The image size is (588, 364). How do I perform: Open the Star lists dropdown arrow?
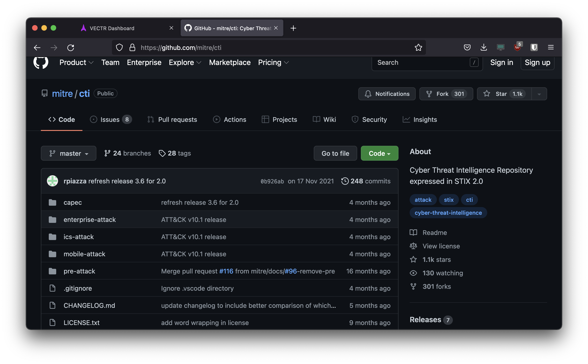pos(539,94)
